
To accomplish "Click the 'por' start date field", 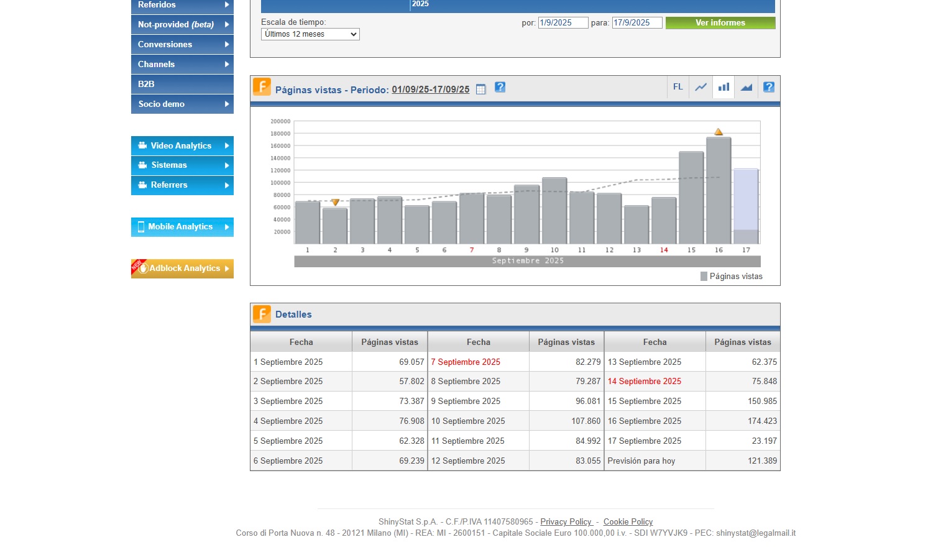I will (x=563, y=23).
